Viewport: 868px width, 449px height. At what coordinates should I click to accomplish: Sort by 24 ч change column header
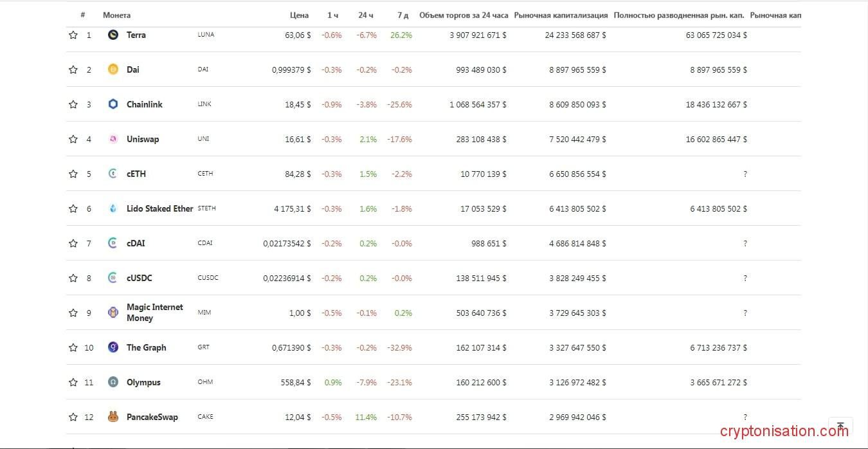[x=366, y=15]
